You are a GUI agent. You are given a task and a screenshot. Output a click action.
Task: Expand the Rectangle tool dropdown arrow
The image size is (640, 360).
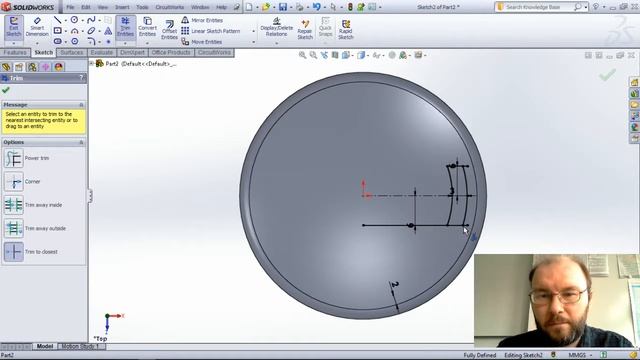click(66, 31)
